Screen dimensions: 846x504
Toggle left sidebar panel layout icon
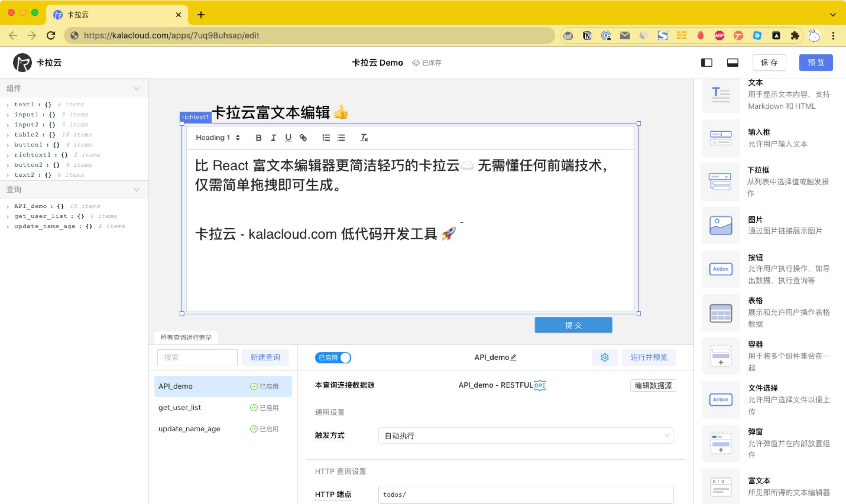coord(707,63)
